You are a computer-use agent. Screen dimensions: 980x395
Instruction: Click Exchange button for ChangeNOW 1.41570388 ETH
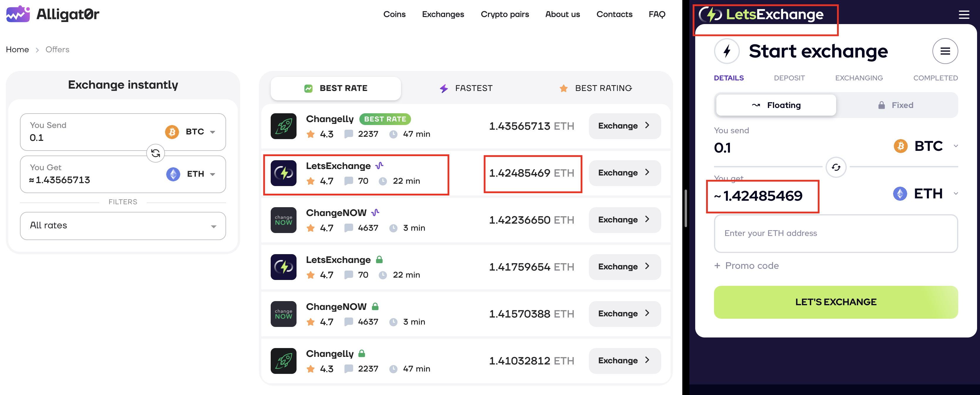coord(625,314)
